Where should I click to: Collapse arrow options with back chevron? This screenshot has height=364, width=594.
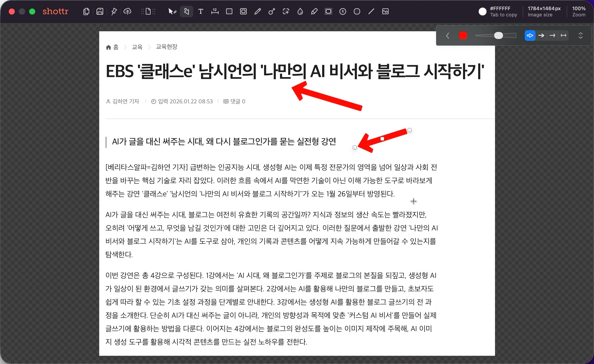click(448, 36)
